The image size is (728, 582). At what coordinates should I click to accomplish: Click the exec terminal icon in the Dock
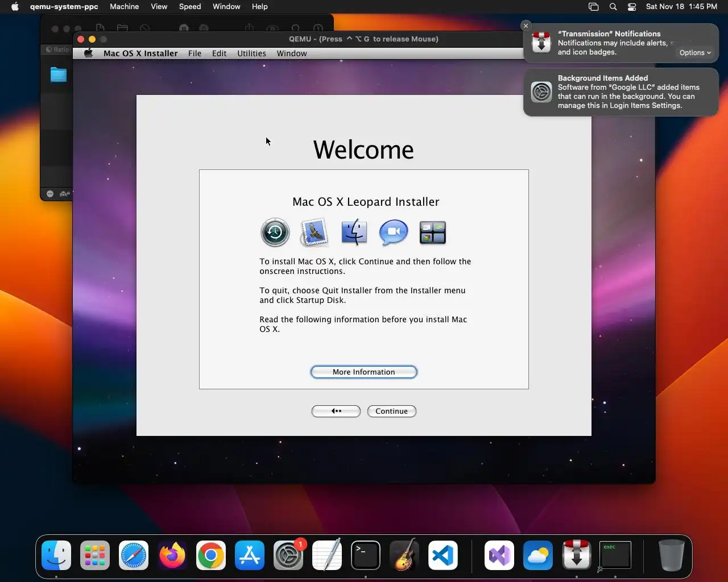615,555
